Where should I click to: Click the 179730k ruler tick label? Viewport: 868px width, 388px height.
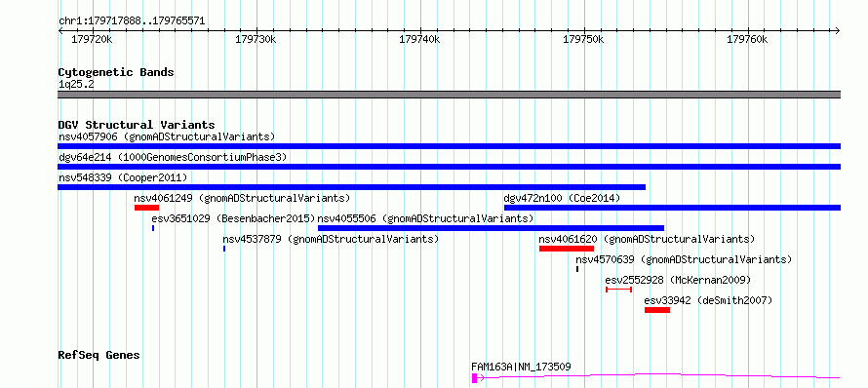pyautogui.click(x=256, y=39)
